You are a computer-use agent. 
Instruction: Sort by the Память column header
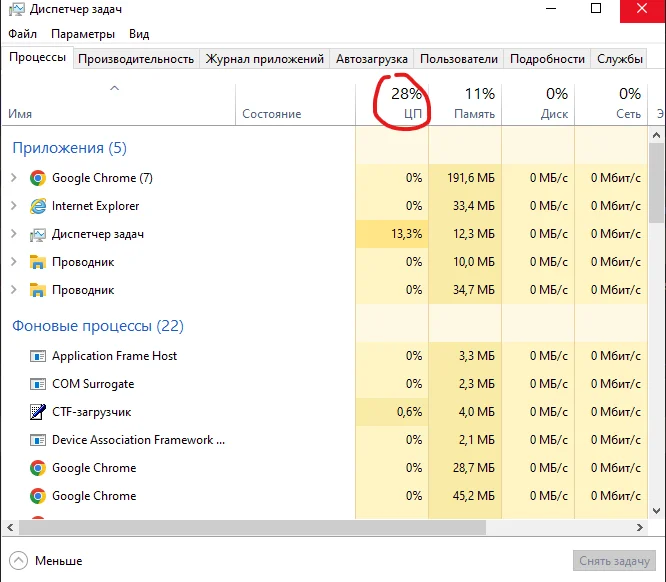click(474, 104)
